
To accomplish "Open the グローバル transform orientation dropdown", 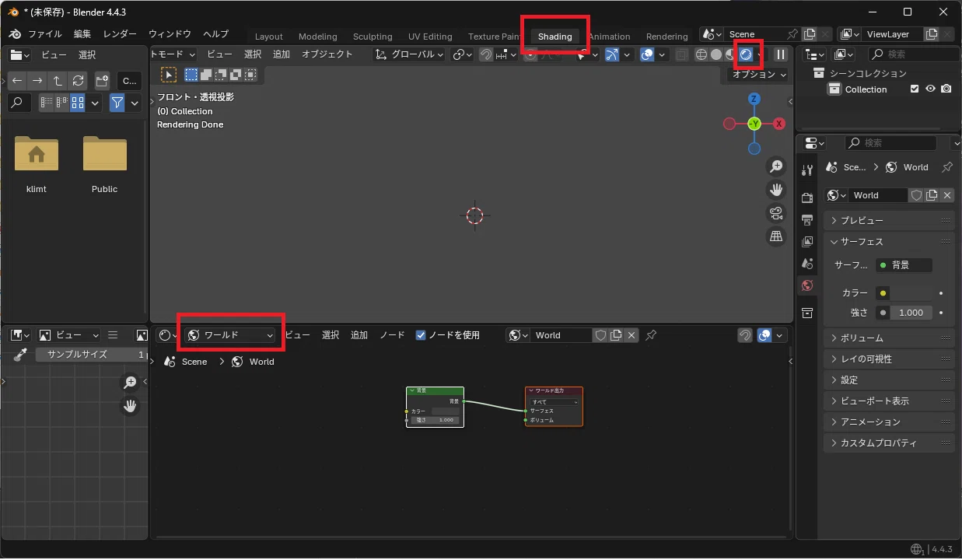I will [409, 54].
